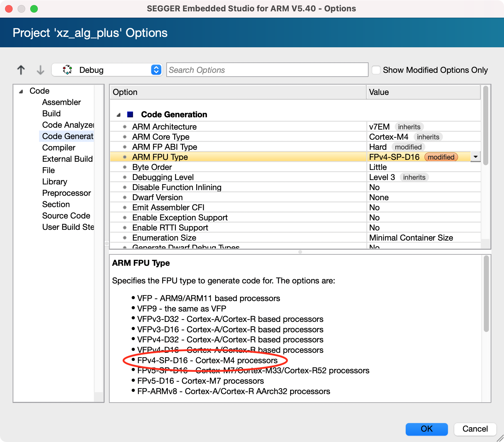Click the 'inherits' badge beside Cortex-M4
The image size is (504, 442).
428,137
